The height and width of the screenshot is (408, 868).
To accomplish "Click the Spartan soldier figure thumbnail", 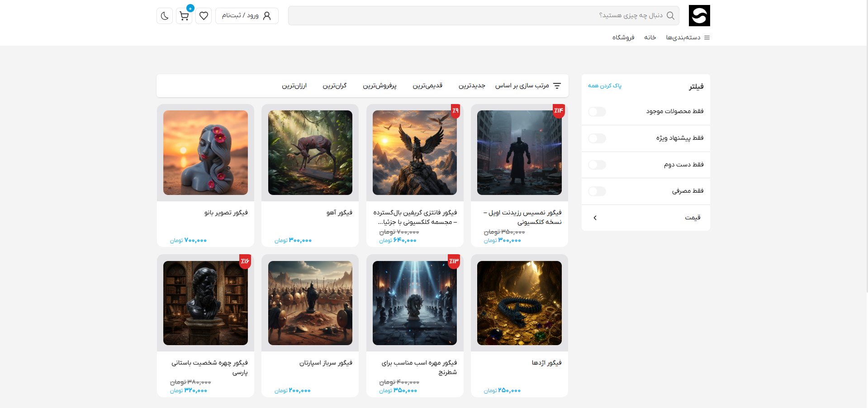I will click(310, 303).
